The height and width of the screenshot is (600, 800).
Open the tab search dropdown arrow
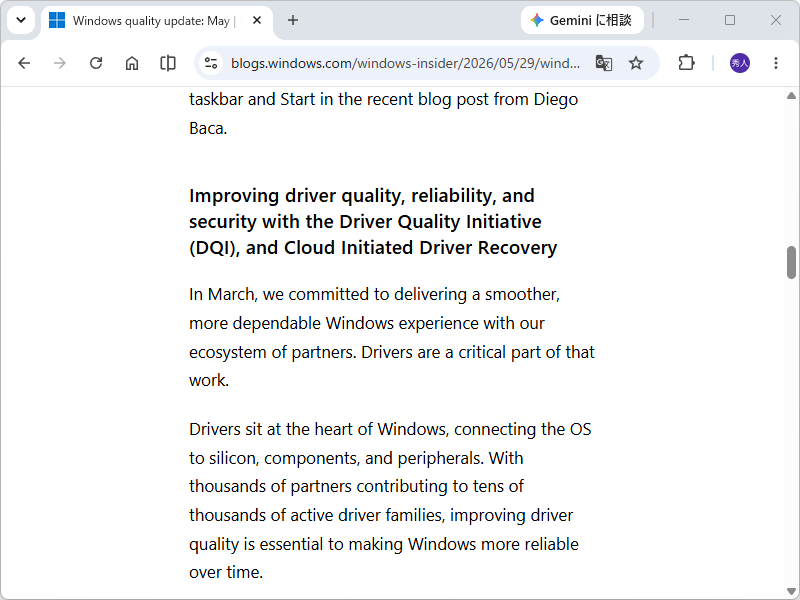tap(21, 20)
